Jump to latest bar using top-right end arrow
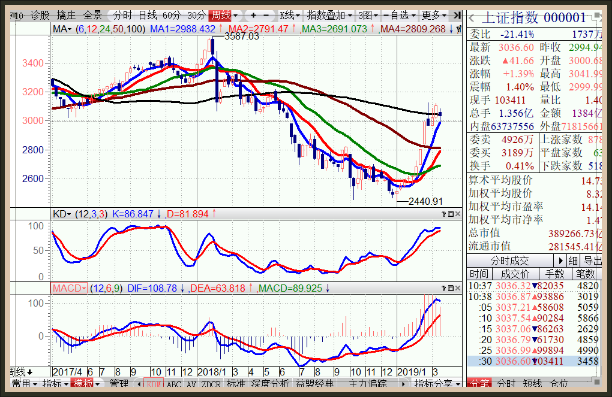612x397 pixels. click(457, 15)
